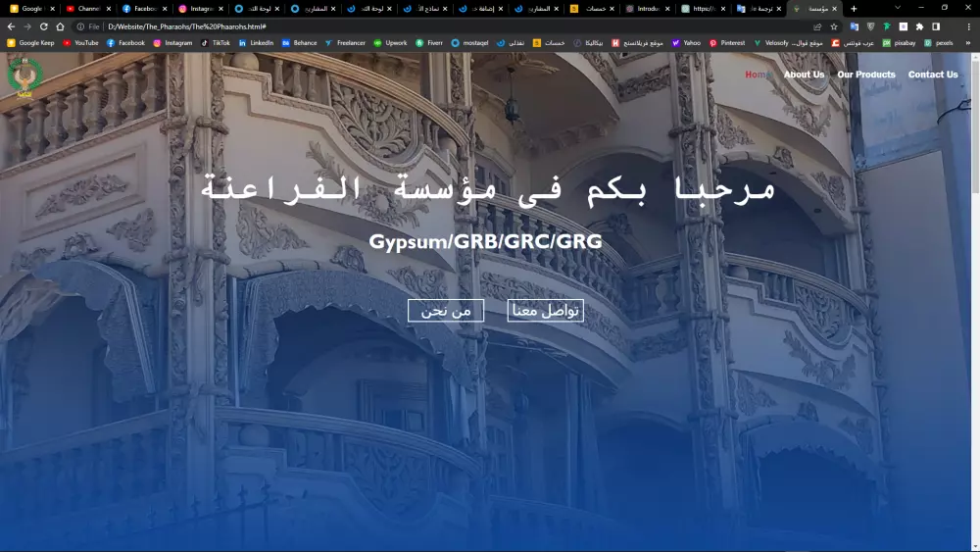Click the share page icon in address bar
Screen dimensions: 980x552
[x=817, y=26]
